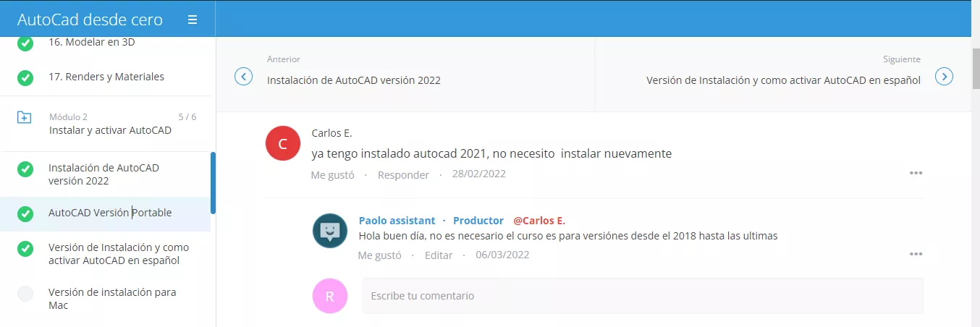980x327 pixels.
Task: Toggle check for Instalación de AutoCAD versión 2022
Action: (x=25, y=169)
